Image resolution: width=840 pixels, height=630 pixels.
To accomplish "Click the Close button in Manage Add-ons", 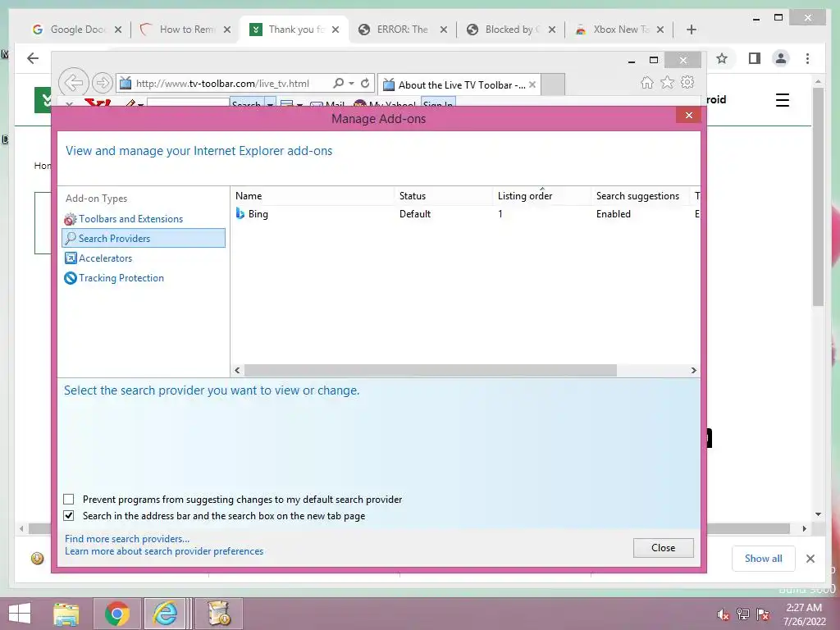I will tap(663, 547).
